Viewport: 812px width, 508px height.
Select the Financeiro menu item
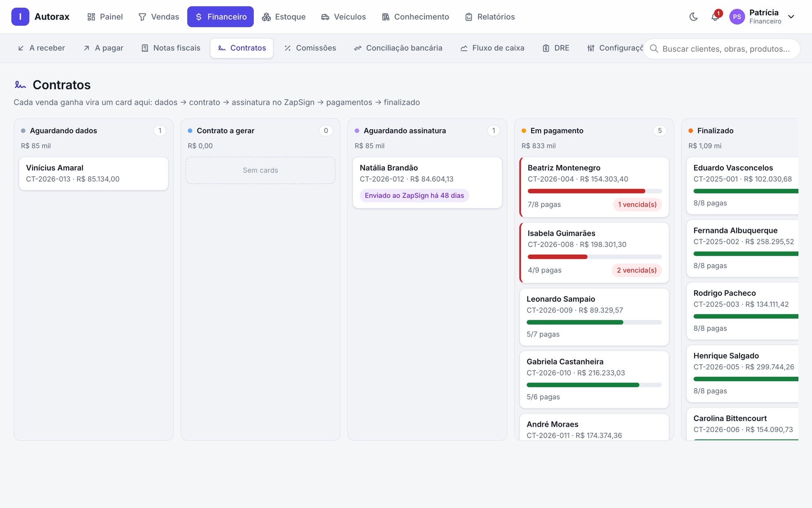[220, 17]
